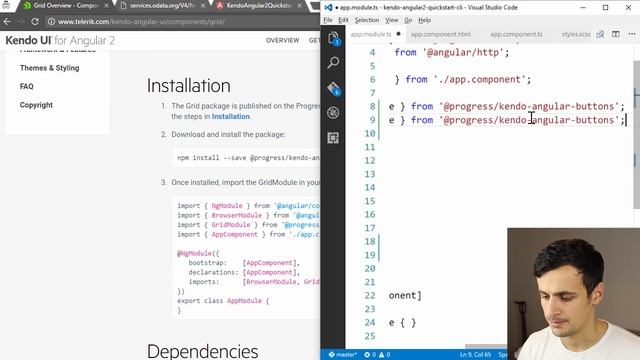This screenshot has height=360, width=640.
Task: Open Copyright in the docs sidebar
Action: tap(36, 105)
